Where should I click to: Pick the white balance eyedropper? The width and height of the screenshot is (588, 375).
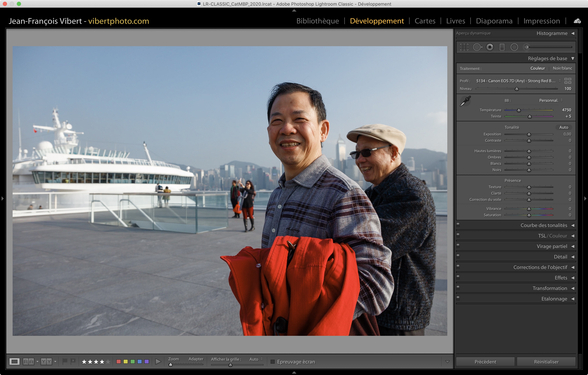click(465, 101)
